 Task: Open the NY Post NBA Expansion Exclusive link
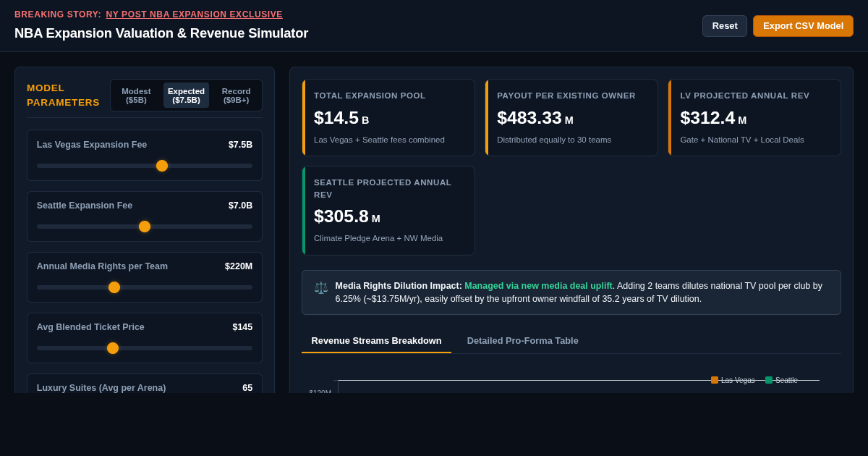195,14
